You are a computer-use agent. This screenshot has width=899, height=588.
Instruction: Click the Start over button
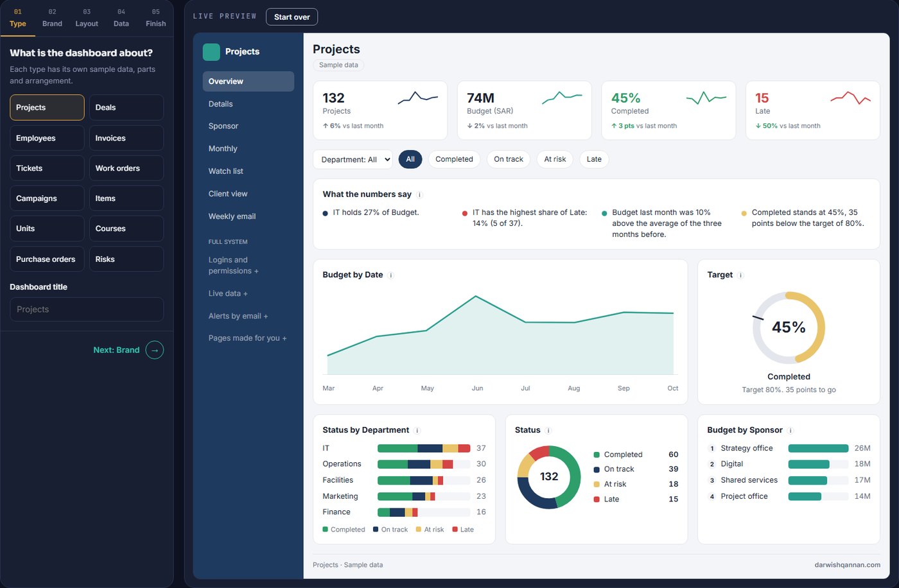(x=292, y=17)
